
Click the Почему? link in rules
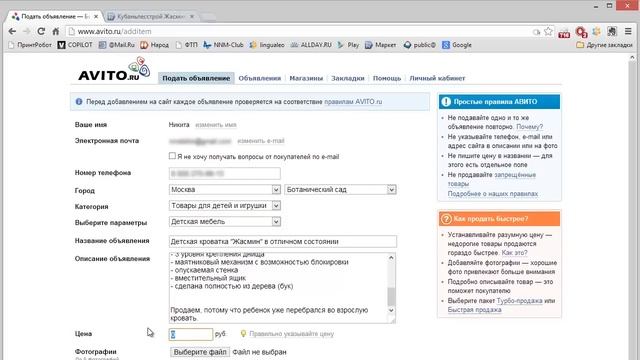(529, 127)
